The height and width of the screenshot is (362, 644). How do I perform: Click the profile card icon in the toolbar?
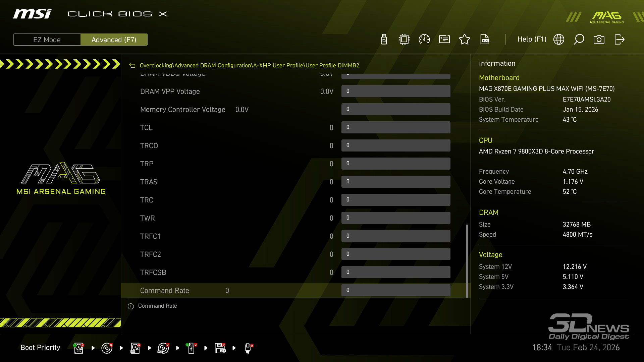[444, 40]
